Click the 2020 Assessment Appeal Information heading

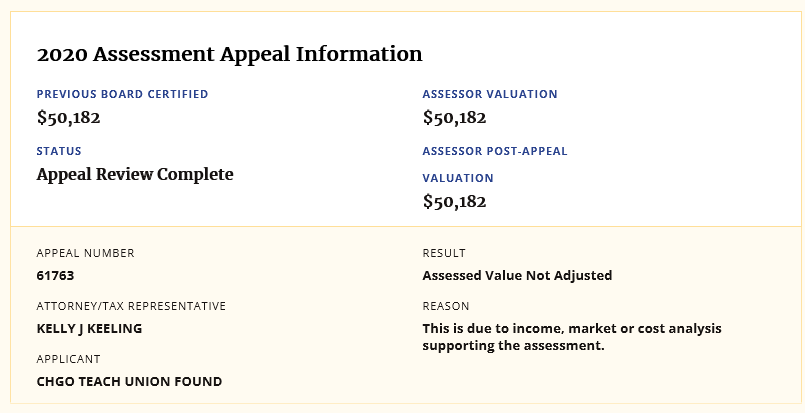point(229,54)
